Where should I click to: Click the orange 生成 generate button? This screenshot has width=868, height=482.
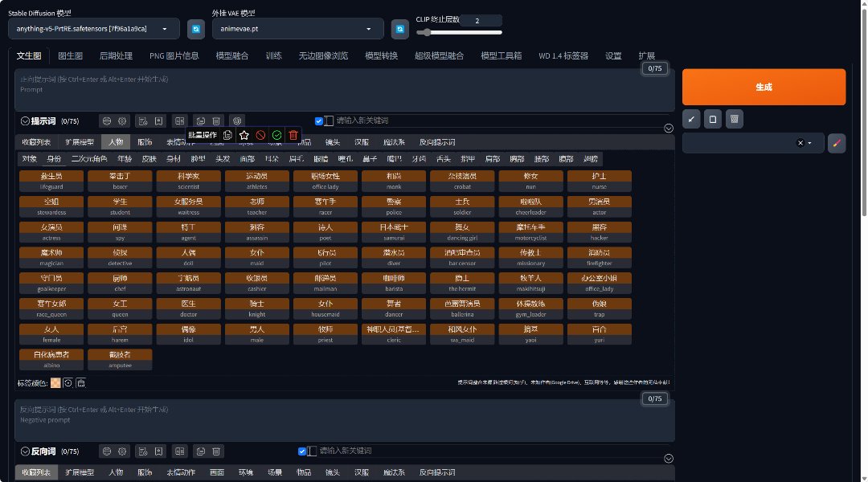pos(764,87)
